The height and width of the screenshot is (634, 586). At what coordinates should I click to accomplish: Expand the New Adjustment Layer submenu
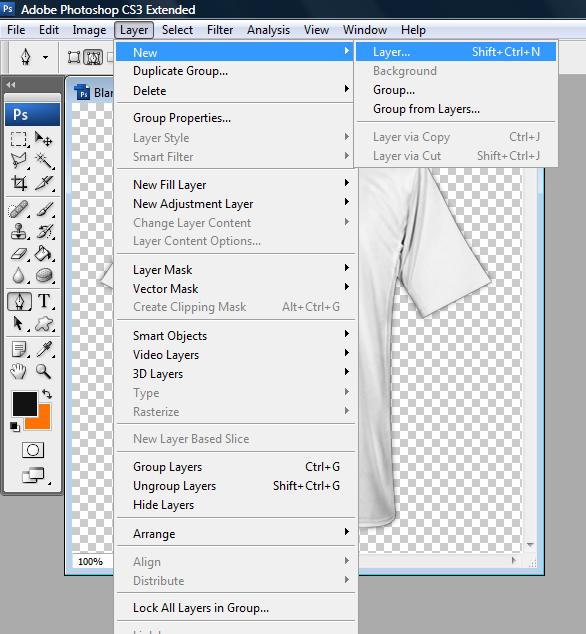pyautogui.click(x=235, y=204)
